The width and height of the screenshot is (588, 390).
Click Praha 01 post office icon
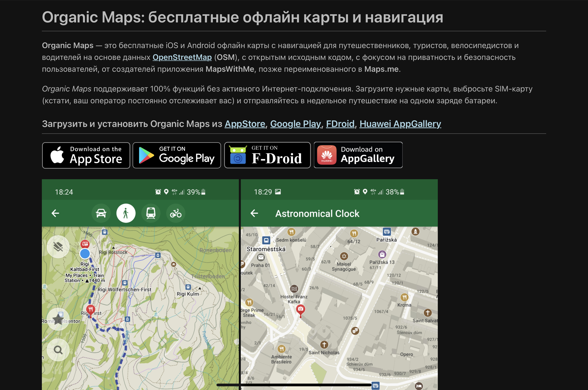(261, 257)
